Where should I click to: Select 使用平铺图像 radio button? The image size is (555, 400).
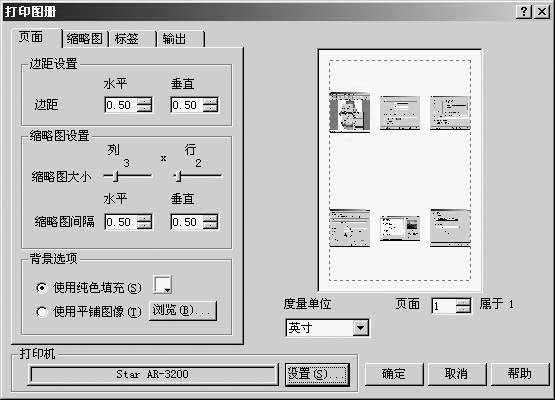click(x=42, y=312)
